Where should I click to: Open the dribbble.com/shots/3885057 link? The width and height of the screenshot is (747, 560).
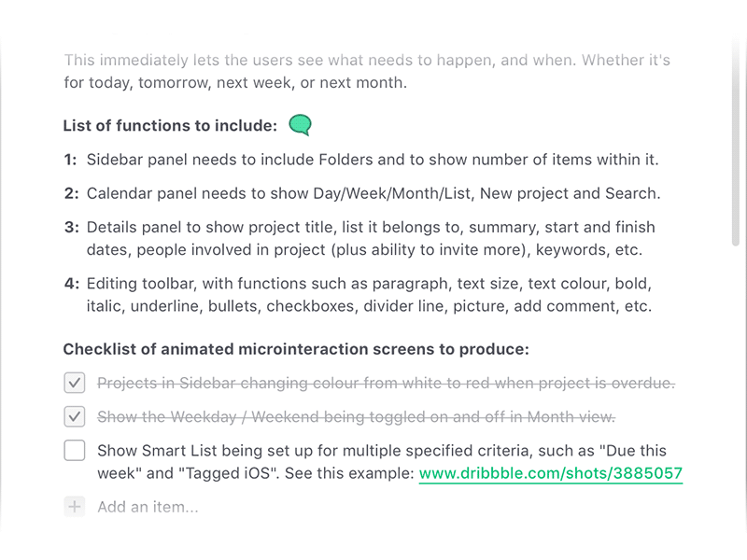pos(550,473)
